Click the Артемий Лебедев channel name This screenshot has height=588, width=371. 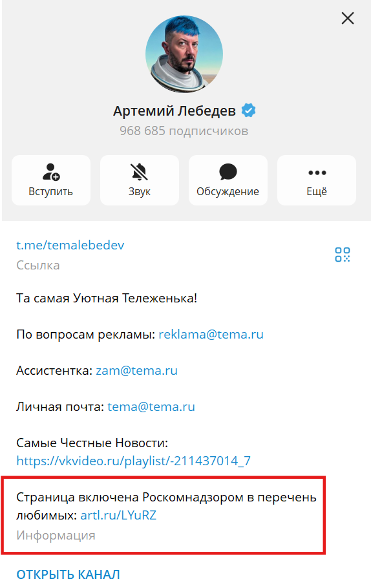[175, 111]
